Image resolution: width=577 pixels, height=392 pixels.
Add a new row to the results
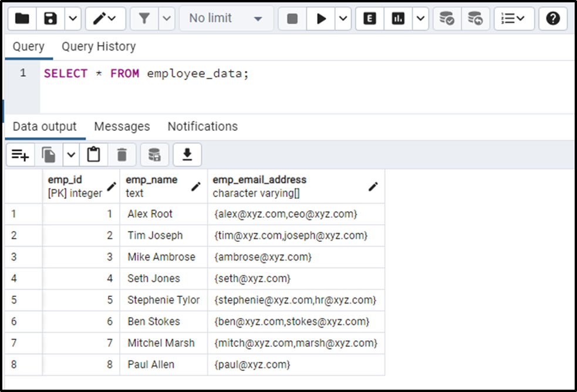click(x=20, y=155)
